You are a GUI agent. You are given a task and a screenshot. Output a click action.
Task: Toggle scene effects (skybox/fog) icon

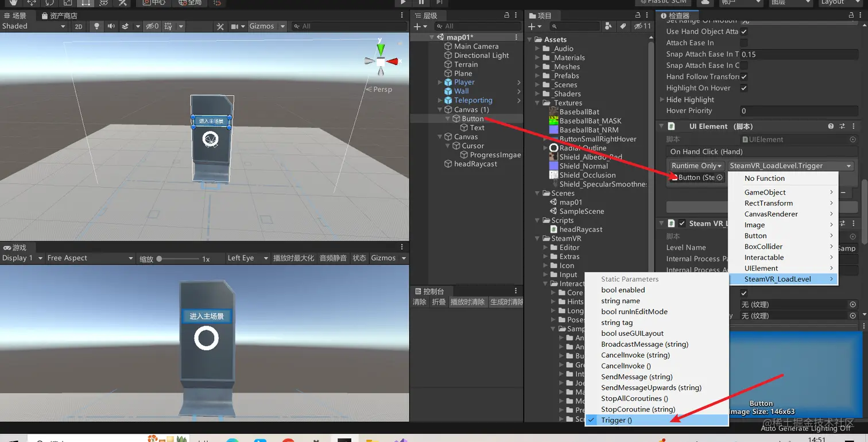pyautogui.click(x=125, y=26)
